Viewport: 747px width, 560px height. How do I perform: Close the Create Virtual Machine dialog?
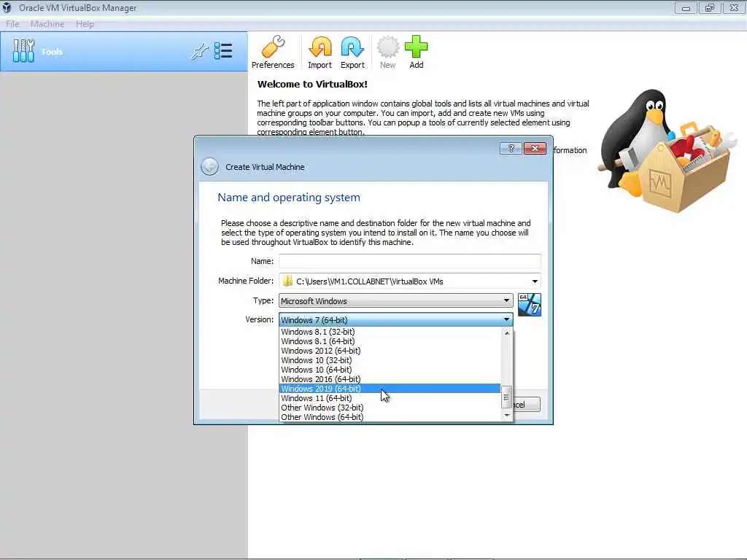tap(535, 149)
